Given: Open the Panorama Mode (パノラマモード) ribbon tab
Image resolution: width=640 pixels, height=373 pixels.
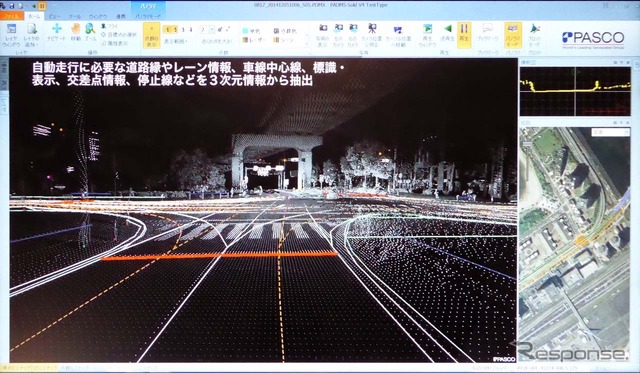Looking at the screenshot, I should point(148,17).
